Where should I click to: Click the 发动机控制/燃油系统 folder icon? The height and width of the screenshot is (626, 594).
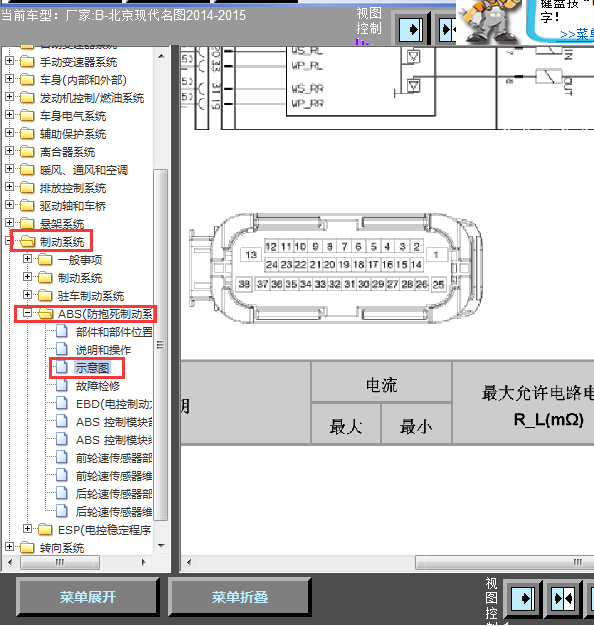(x=27, y=97)
